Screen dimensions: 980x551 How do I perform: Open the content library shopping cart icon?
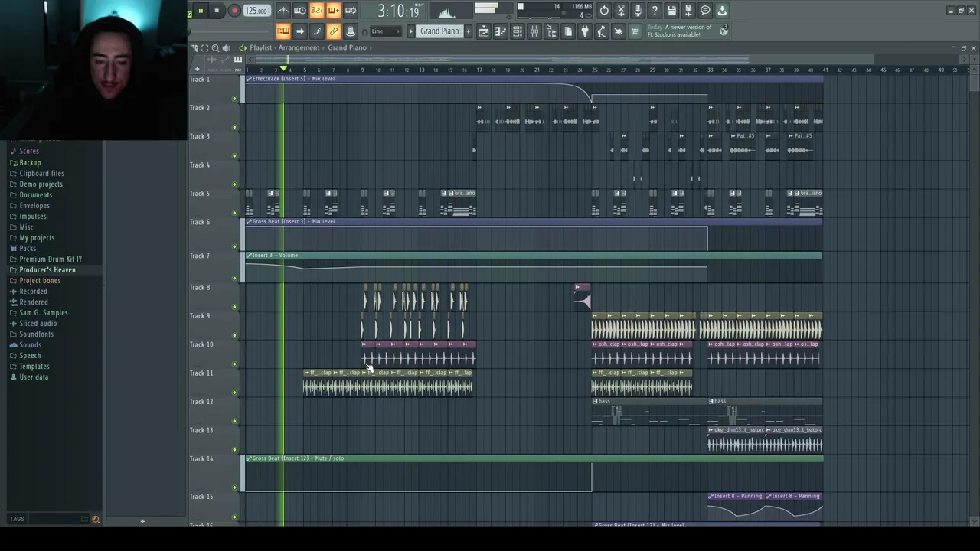(x=635, y=31)
